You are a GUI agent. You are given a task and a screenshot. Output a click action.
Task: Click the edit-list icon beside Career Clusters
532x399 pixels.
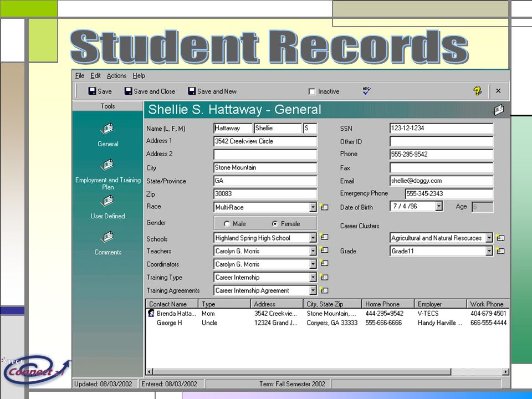[x=500, y=238]
